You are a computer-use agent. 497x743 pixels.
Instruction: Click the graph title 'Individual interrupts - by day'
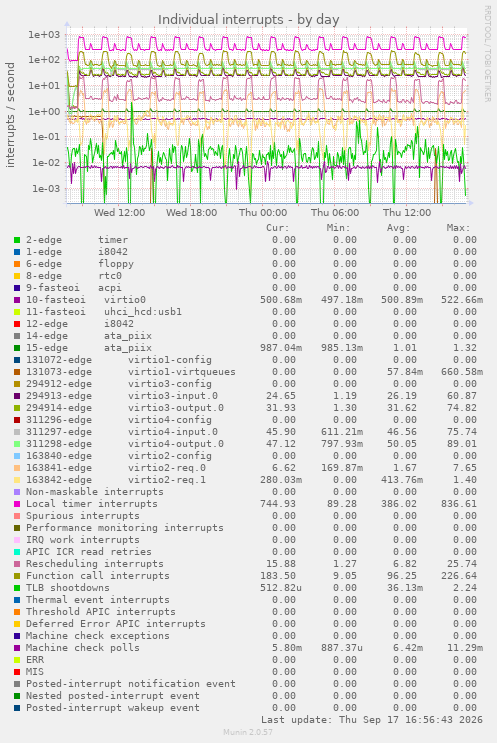[x=248, y=20]
